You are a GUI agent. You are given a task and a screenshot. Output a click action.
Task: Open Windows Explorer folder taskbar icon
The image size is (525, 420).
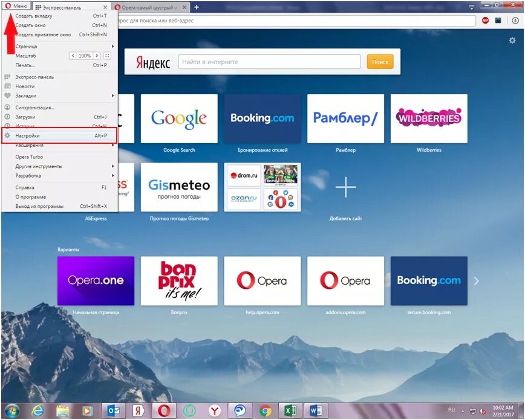(x=63, y=410)
